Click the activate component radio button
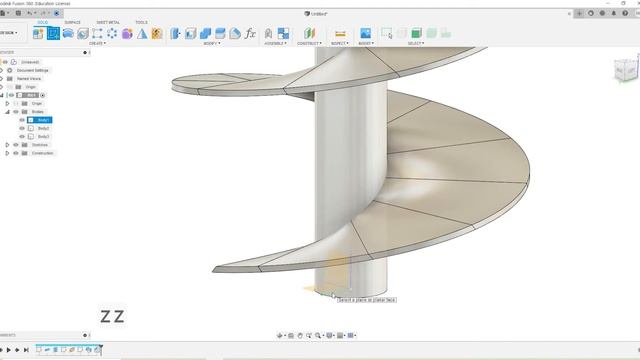 42,95
